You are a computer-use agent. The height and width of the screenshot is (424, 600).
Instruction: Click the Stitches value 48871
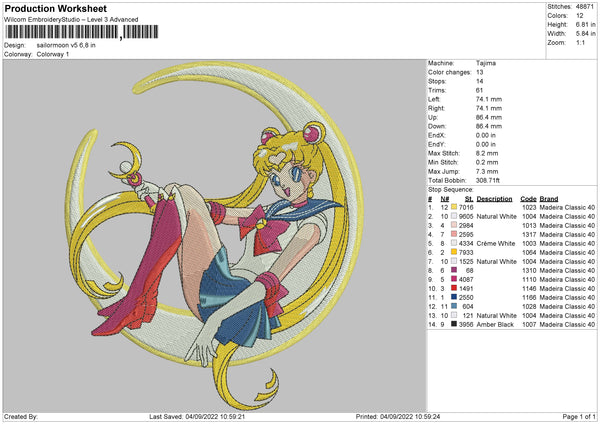point(584,7)
